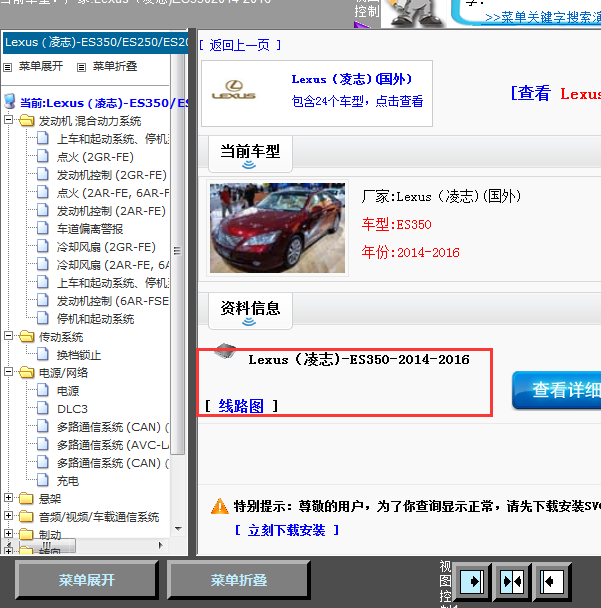Click the tree panel scroll-down arrow
The width and height of the screenshot is (601, 608).
pyautogui.click(x=178, y=529)
